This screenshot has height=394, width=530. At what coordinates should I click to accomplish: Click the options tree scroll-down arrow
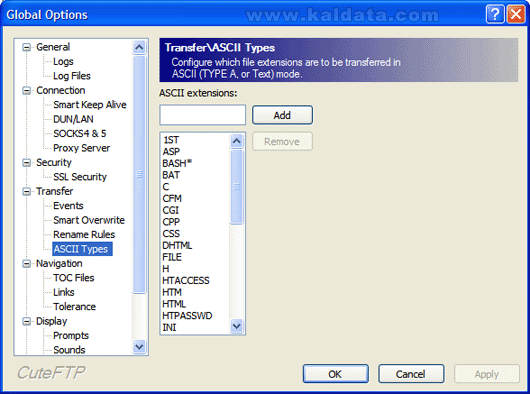139,347
